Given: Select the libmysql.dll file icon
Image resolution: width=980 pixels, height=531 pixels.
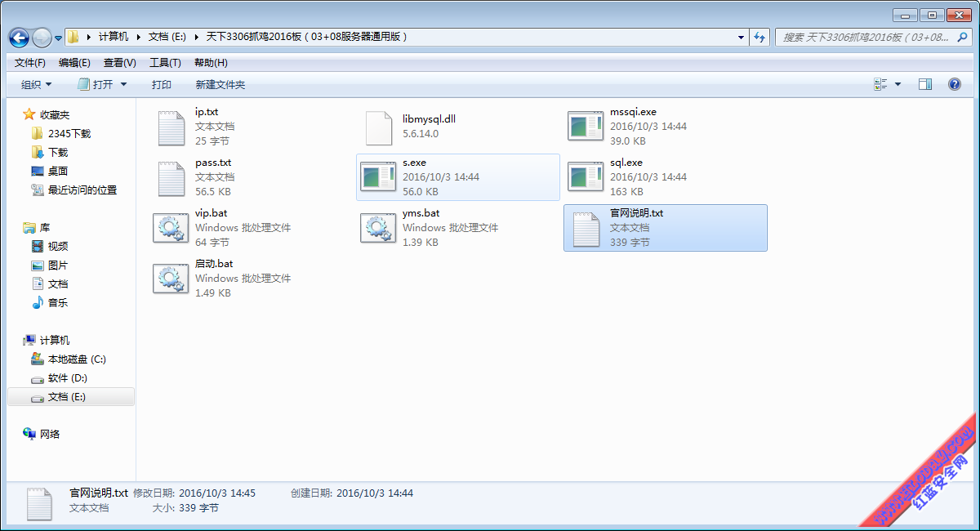Looking at the screenshot, I should tap(379, 127).
